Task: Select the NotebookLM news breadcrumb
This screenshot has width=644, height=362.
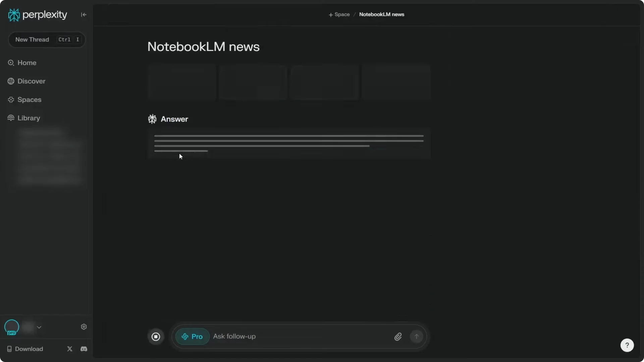Action: (382, 14)
